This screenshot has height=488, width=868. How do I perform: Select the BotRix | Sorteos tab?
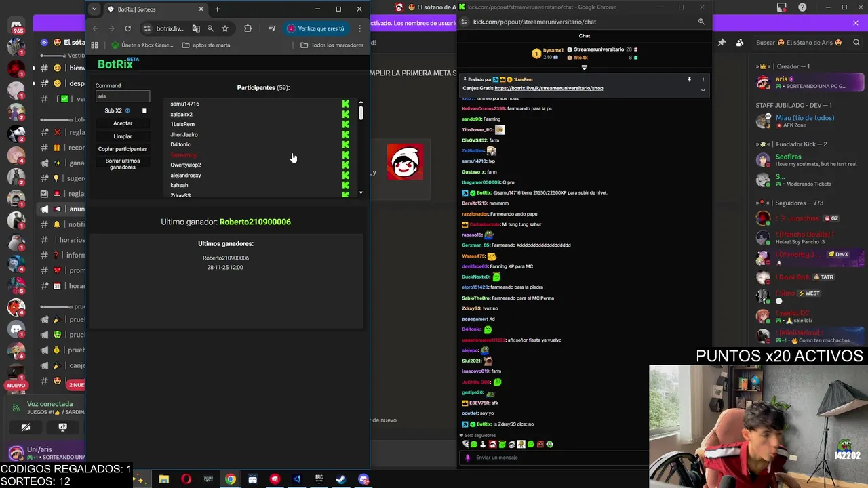(154, 9)
